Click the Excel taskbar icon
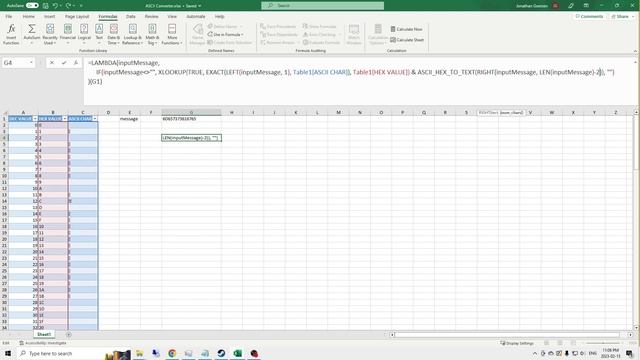 (238, 353)
